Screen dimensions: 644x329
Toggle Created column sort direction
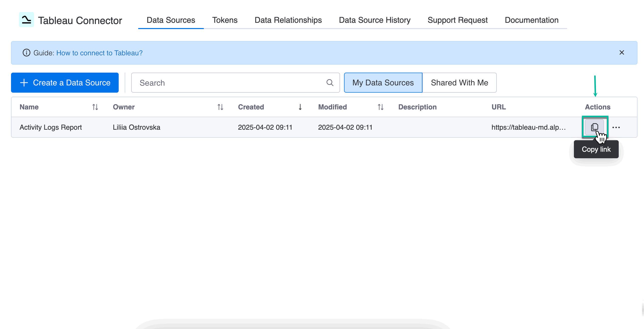click(300, 107)
